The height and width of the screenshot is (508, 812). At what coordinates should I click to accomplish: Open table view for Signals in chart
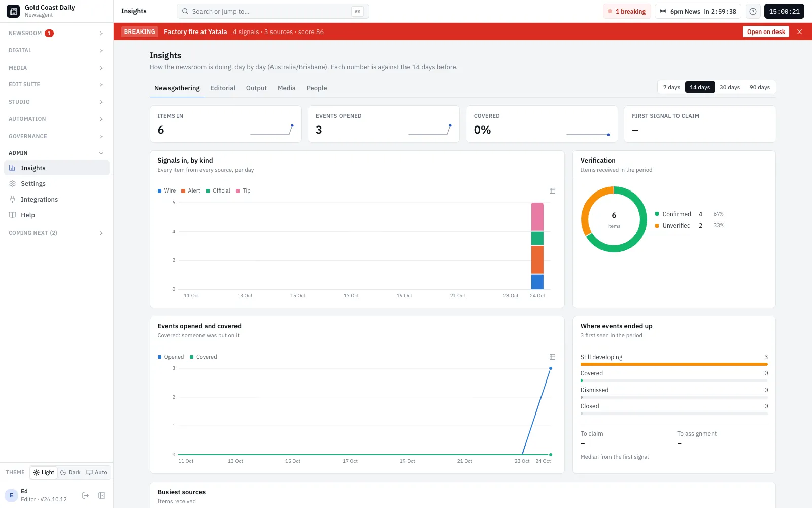point(552,191)
